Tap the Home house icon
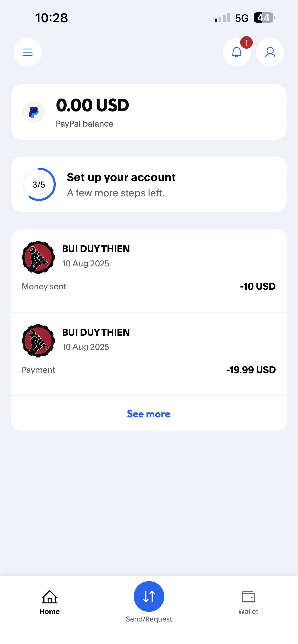 point(49,597)
